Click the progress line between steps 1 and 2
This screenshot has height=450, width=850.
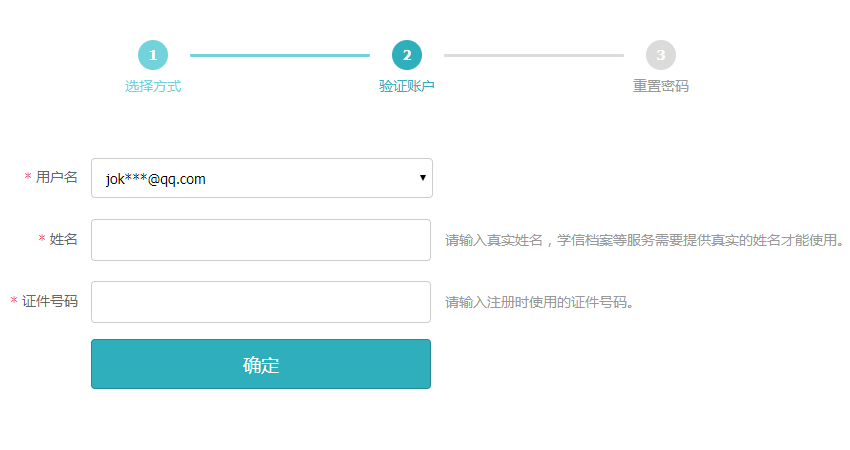pyautogui.click(x=280, y=55)
